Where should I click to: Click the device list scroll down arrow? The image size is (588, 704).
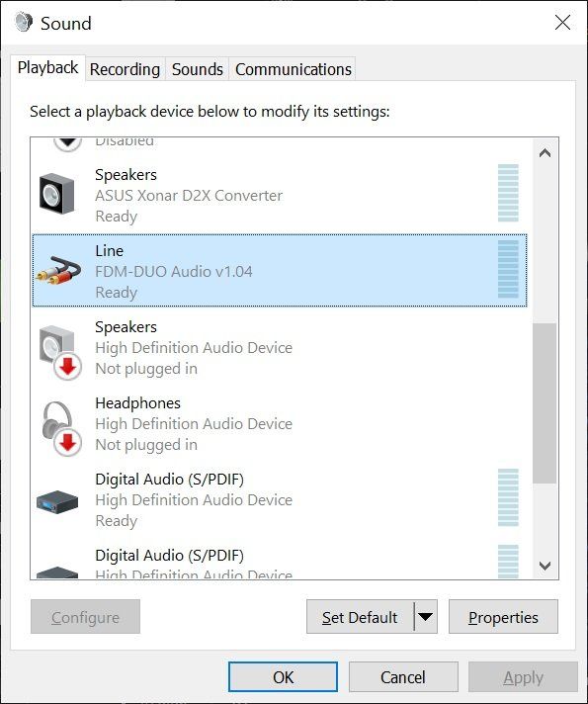click(x=545, y=566)
